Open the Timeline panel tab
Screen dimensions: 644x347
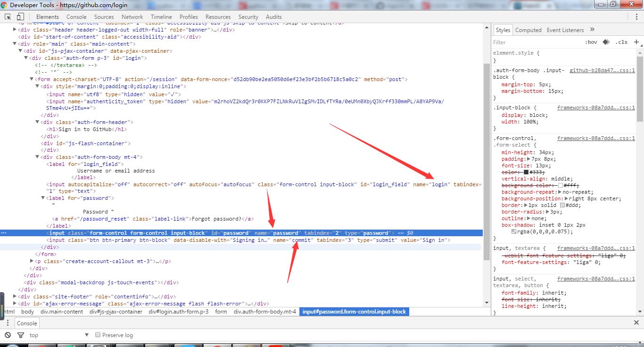click(161, 17)
